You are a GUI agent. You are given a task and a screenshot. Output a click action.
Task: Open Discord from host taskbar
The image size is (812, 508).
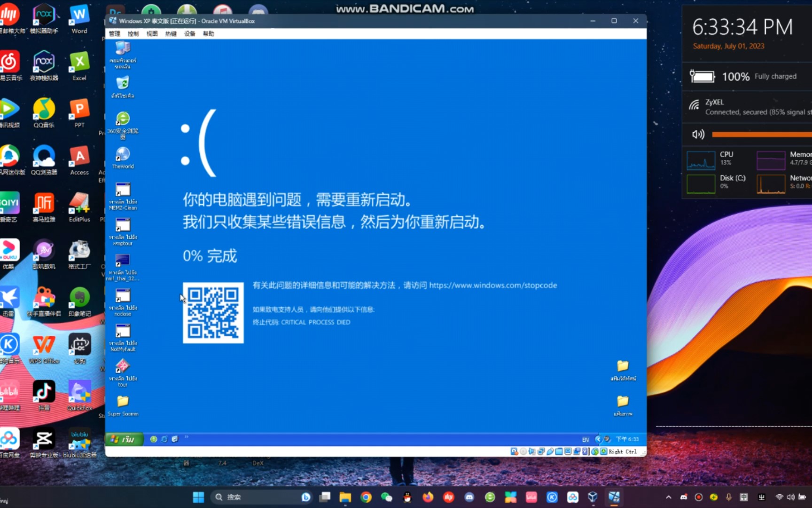click(469, 497)
